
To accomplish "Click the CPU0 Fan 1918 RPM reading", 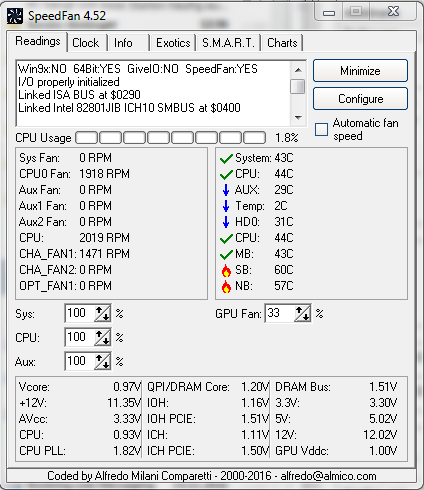I will pyautogui.click(x=74, y=174).
